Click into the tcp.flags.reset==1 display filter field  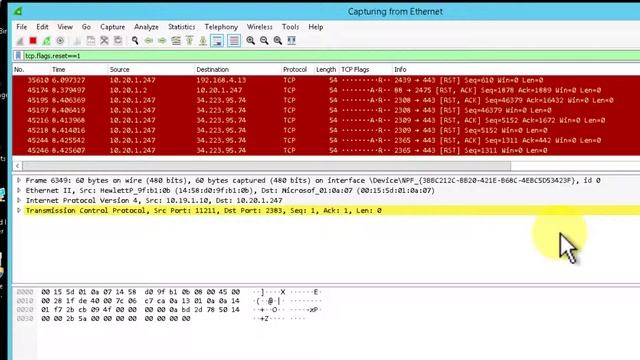[331, 56]
